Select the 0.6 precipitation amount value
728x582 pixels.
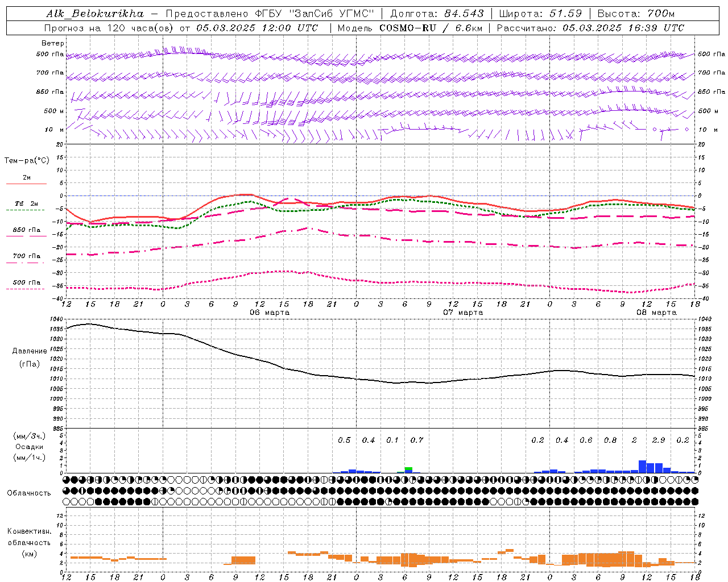click(586, 440)
